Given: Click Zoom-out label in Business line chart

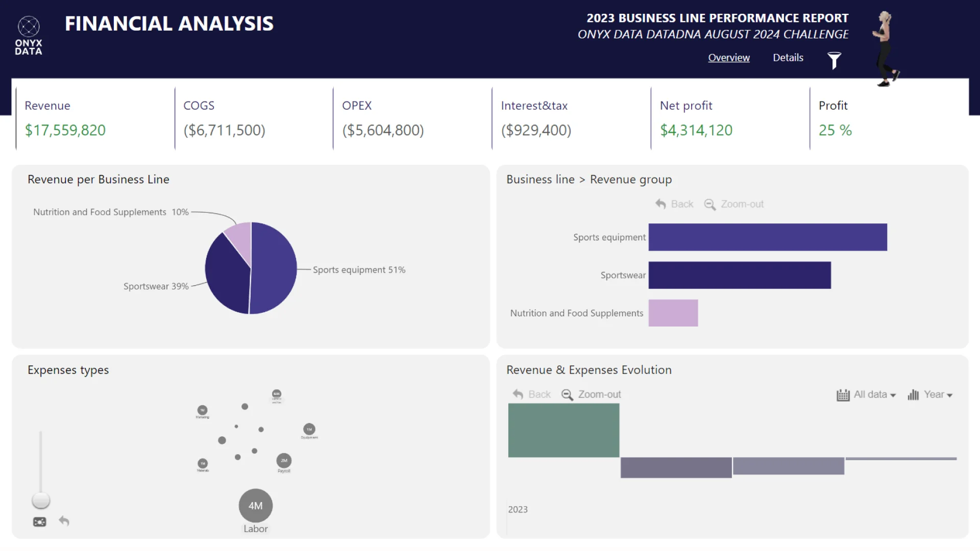Looking at the screenshot, I should tap(742, 204).
